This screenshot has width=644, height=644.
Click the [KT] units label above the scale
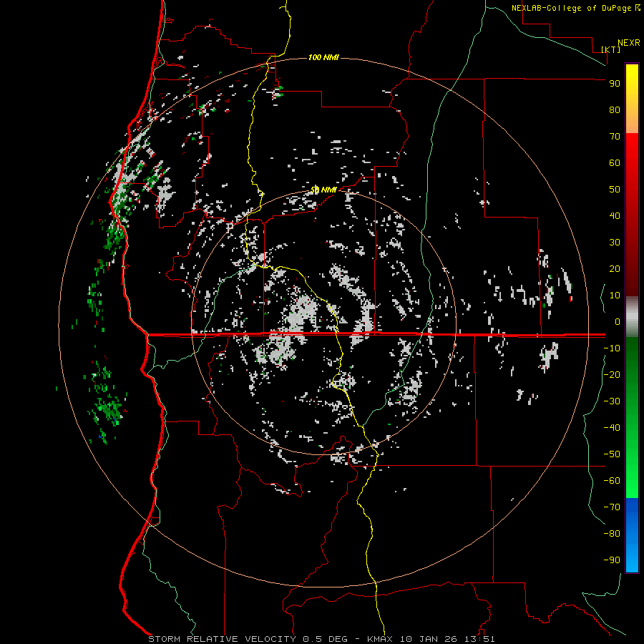(611, 49)
